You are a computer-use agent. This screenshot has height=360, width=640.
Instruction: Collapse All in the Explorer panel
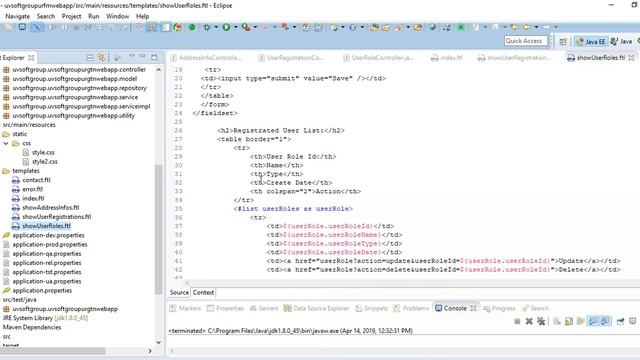90,58
